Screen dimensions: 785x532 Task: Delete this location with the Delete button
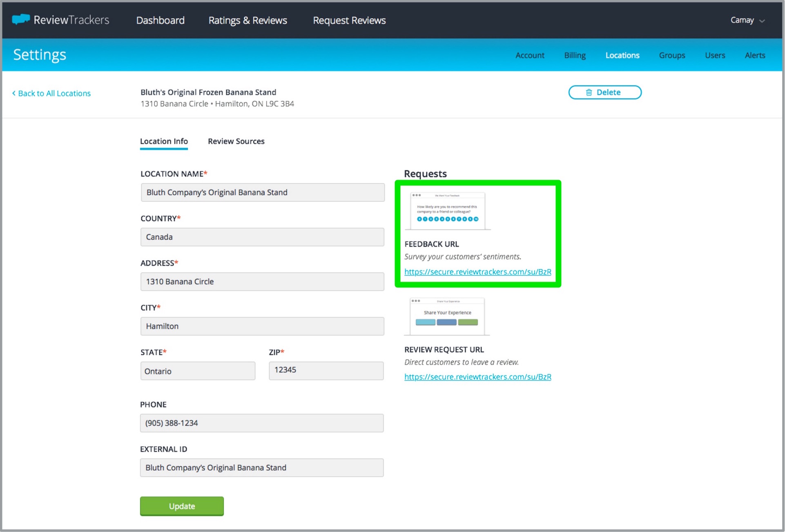click(x=604, y=92)
